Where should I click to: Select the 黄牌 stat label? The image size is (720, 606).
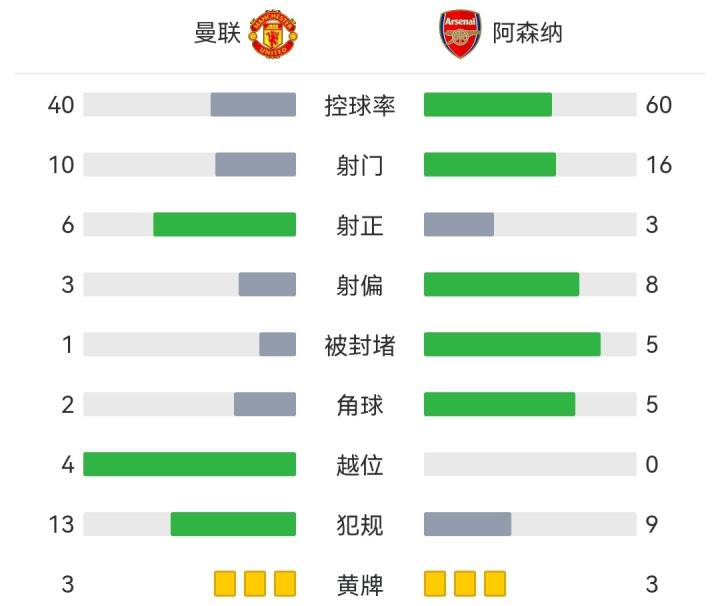pos(360,585)
